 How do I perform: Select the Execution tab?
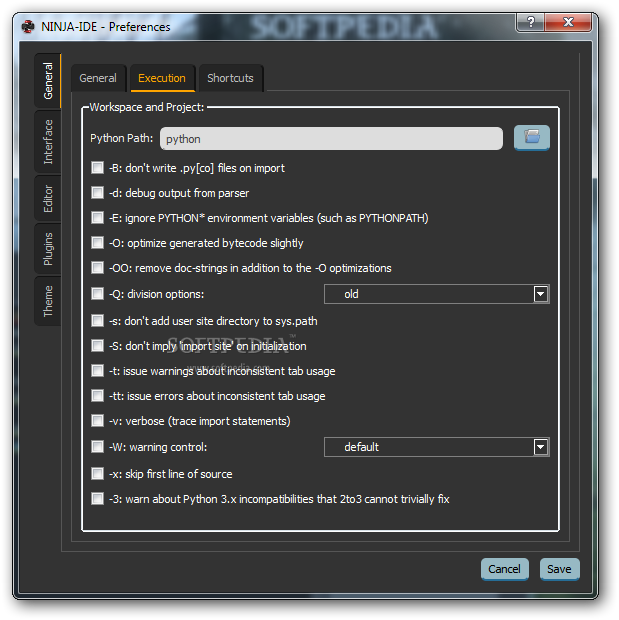point(162,78)
